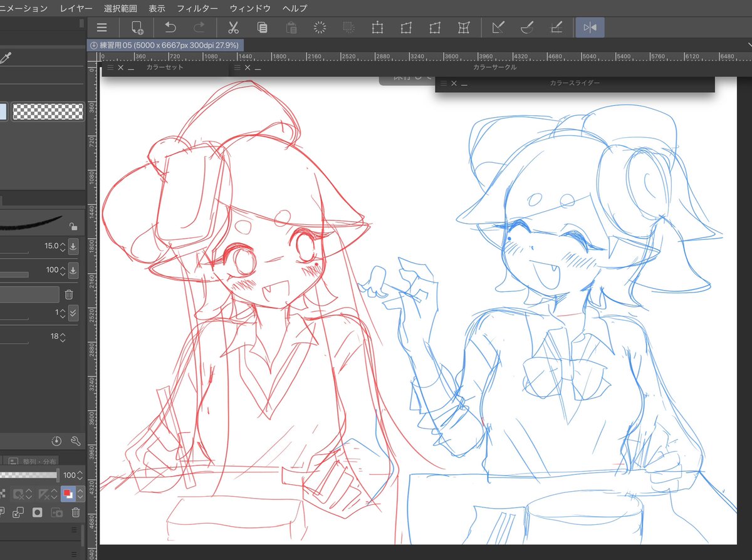Select the eyedropper icon in left panel
Image resolution: width=752 pixels, height=560 pixels.
[7, 58]
